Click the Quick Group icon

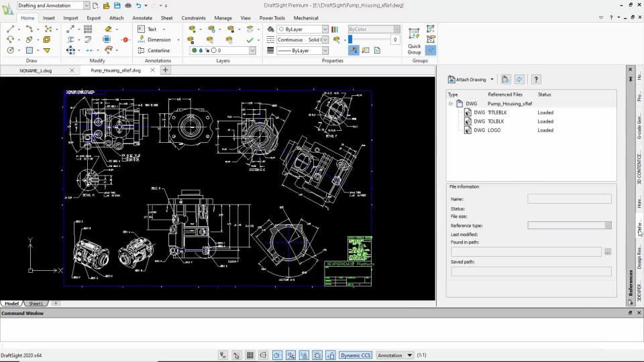(x=414, y=41)
